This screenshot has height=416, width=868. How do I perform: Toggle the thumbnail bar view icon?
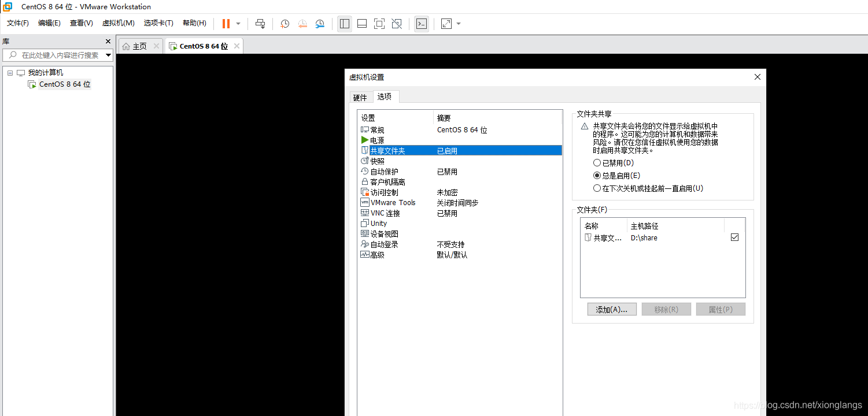362,24
